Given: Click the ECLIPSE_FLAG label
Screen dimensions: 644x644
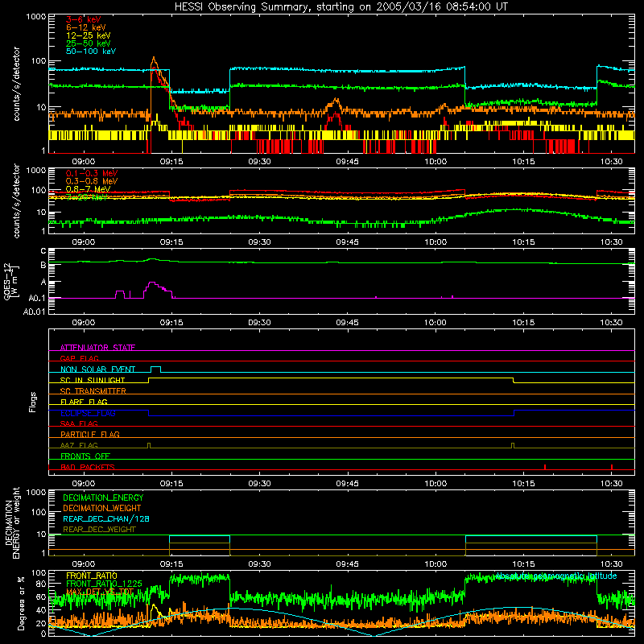Looking at the screenshot, I should click(88, 413).
